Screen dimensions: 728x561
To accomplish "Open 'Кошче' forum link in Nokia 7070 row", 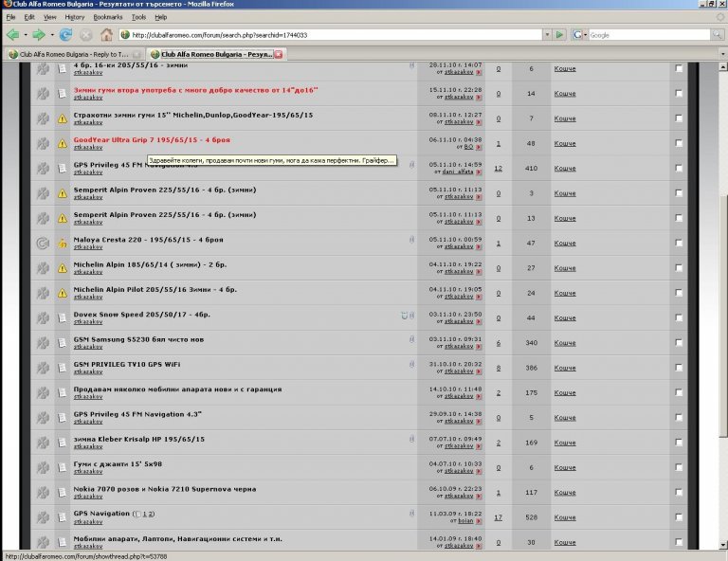I will (564, 492).
